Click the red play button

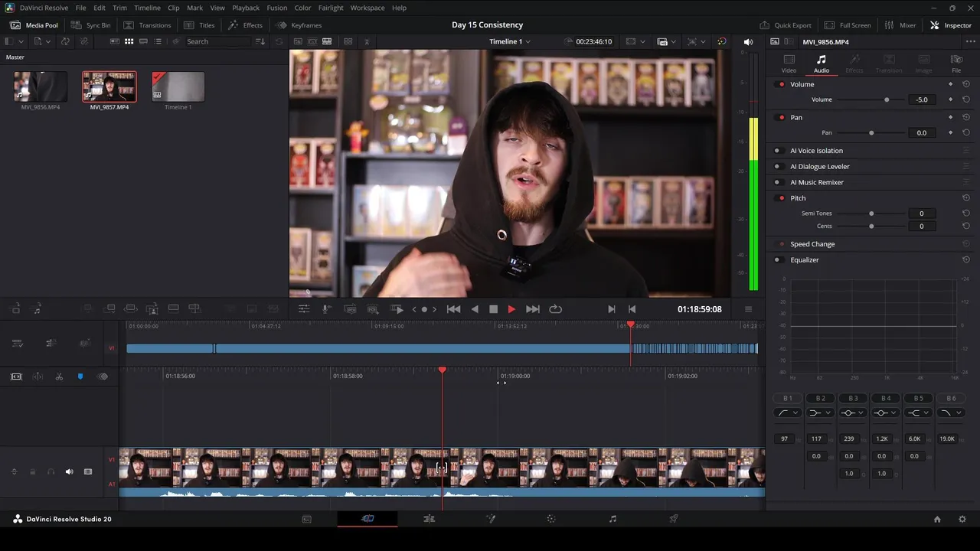pyautogui.click(x=511, y=309)
